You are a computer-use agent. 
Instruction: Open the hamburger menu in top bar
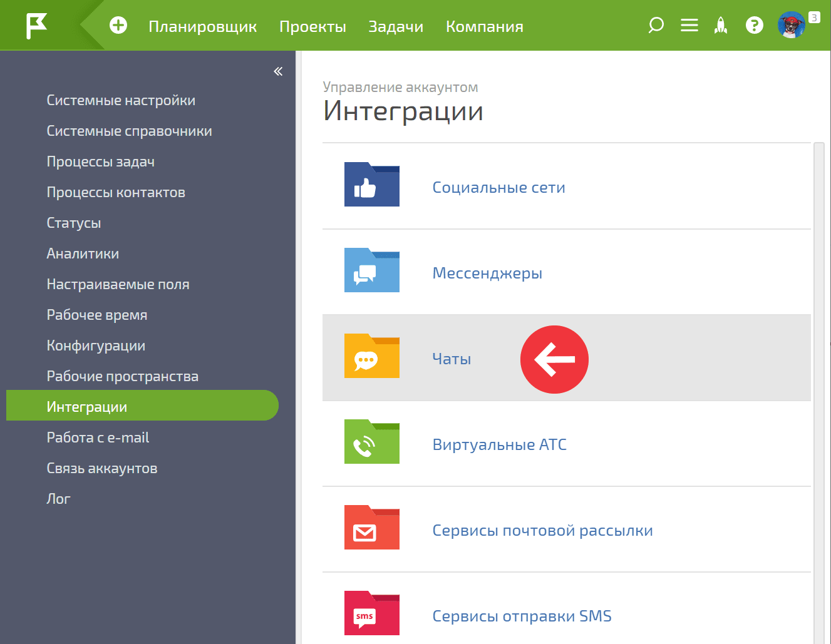click(689, 26)
